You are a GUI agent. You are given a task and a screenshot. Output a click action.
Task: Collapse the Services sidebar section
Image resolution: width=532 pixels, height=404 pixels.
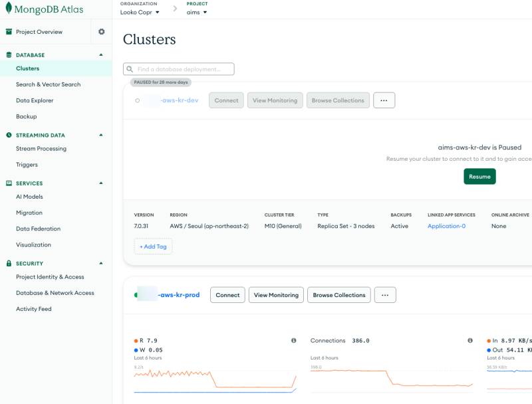tap(101, 183)
